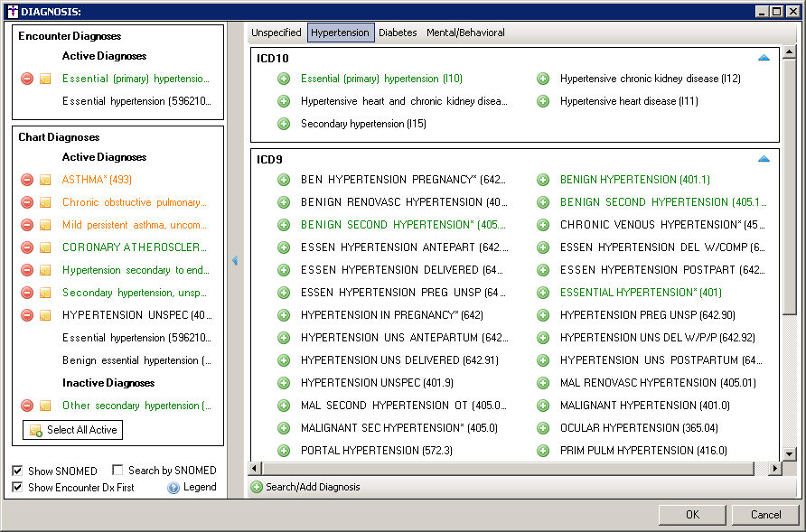Remove inactive Other secondary hypertension diagnosis
Image resolution: width=806 pixels, height=532 pixels.
tap(27, 406)
